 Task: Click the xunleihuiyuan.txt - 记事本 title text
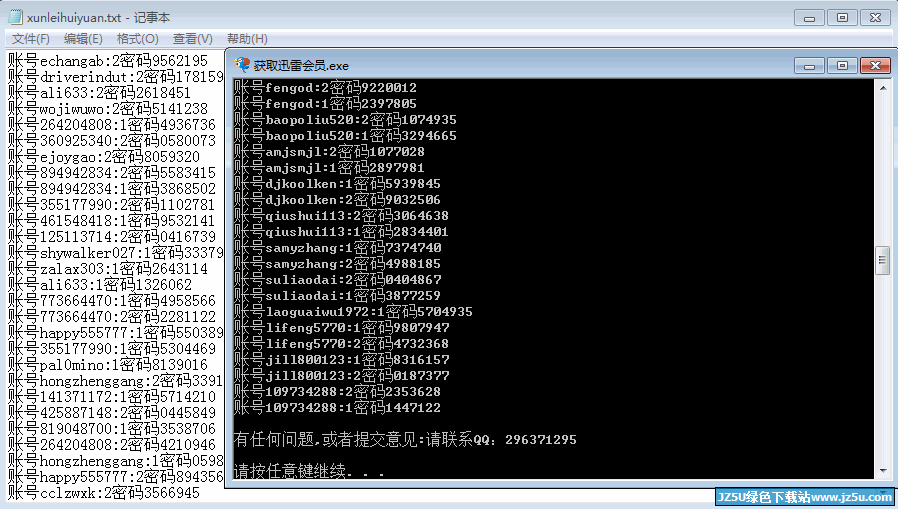(99, 18)
